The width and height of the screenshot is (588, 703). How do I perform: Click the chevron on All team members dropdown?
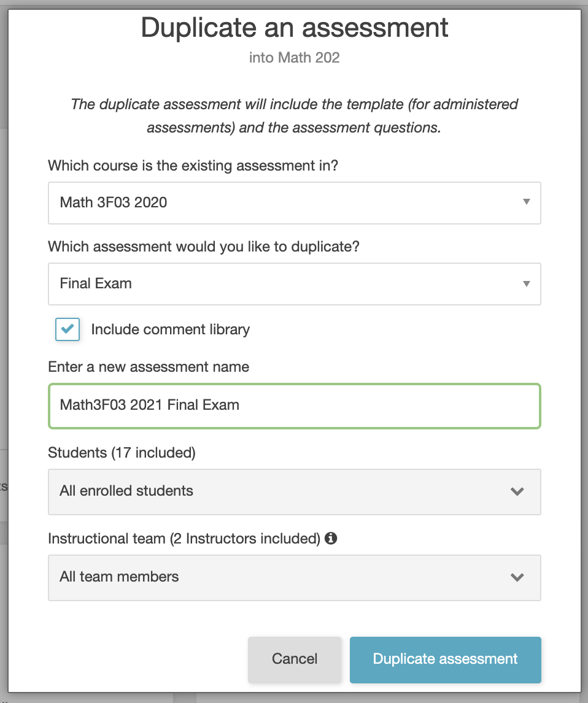[517, 577]
